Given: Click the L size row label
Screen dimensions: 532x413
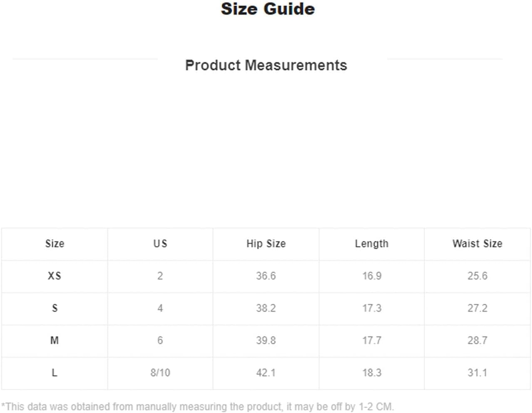Looking at the screenshot, I should coord(55,373).
